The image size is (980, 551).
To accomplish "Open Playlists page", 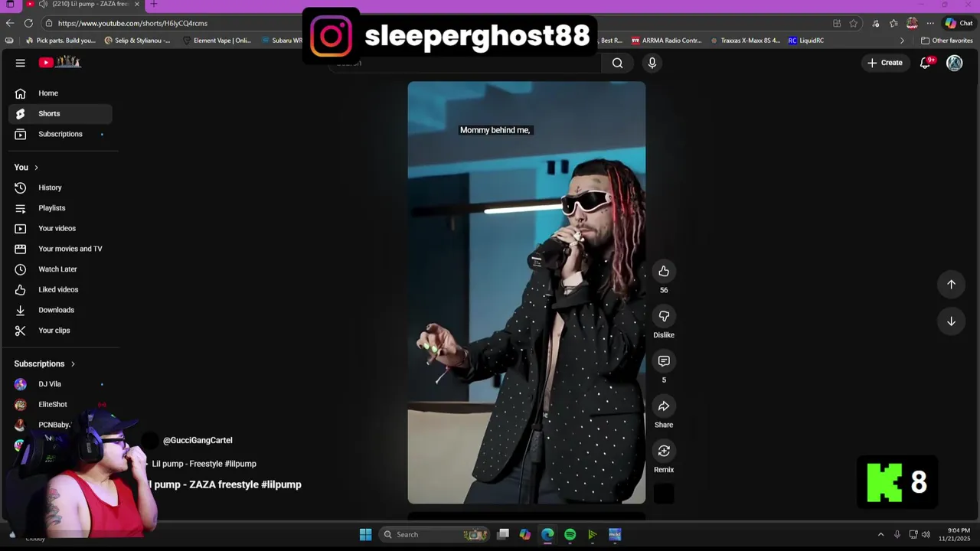I will click(60, 208).
